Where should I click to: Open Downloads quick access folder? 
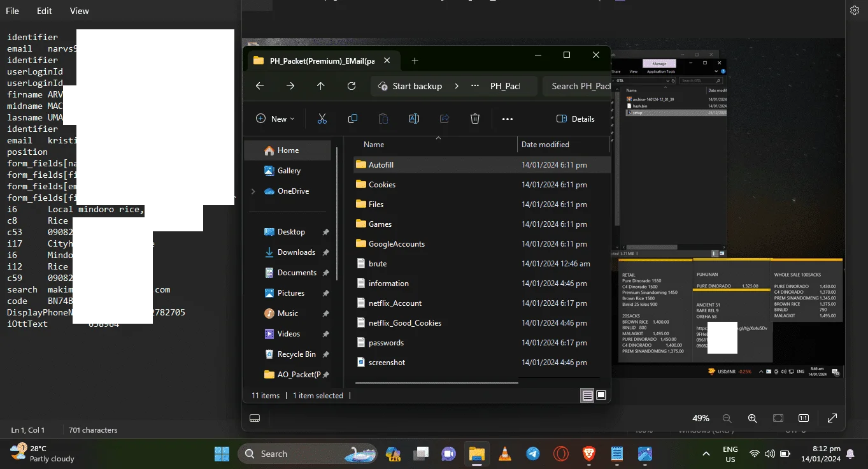click(296, 252)
